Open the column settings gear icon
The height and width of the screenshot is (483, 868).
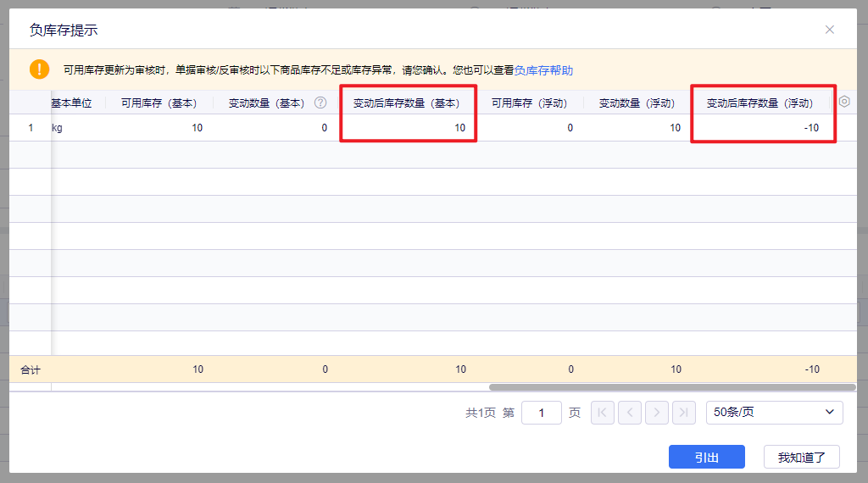tap(844, 102)
